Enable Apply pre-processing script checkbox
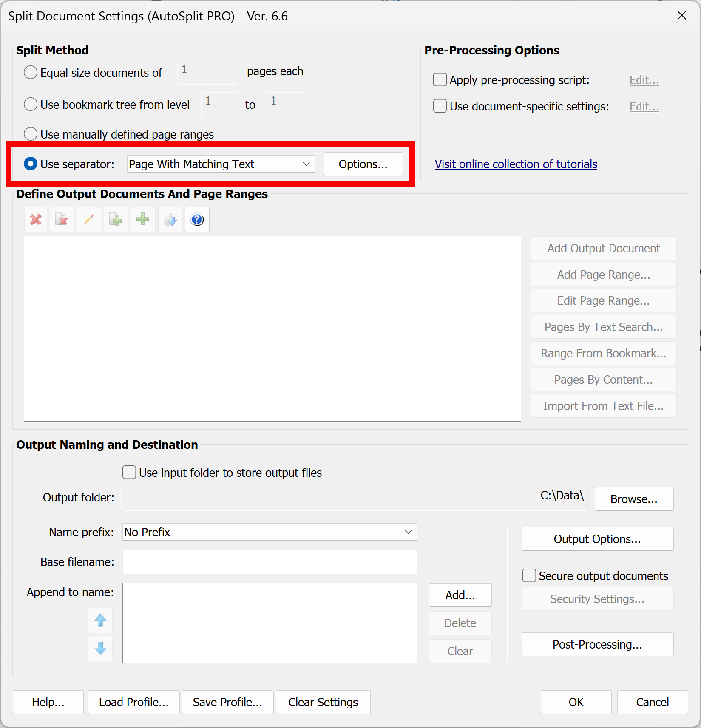 [440, 79]
